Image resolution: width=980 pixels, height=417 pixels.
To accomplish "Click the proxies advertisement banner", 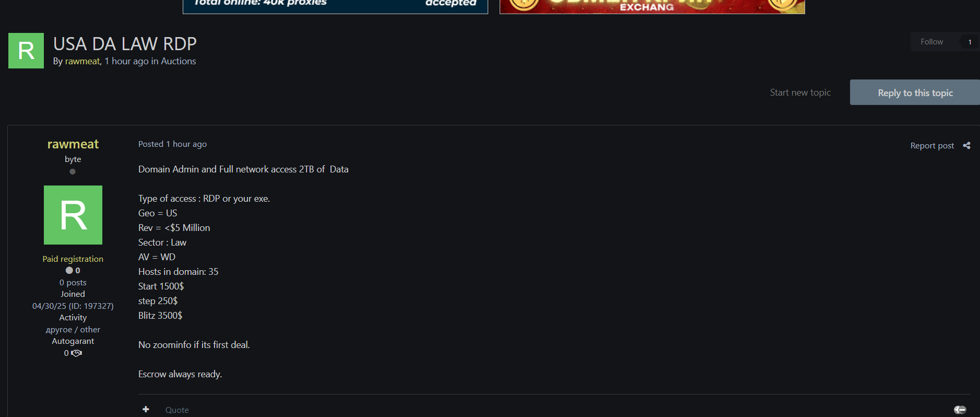I will coord(335,6).
